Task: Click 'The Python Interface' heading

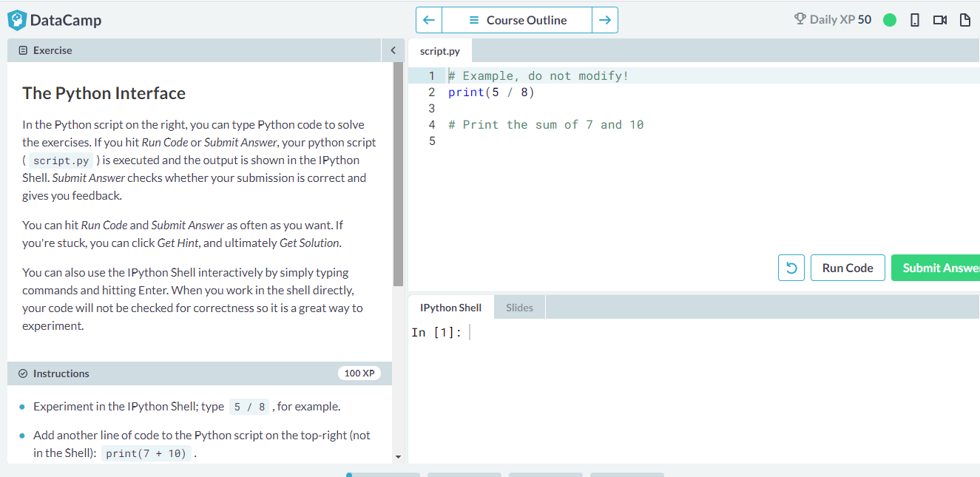Action: 104,93
